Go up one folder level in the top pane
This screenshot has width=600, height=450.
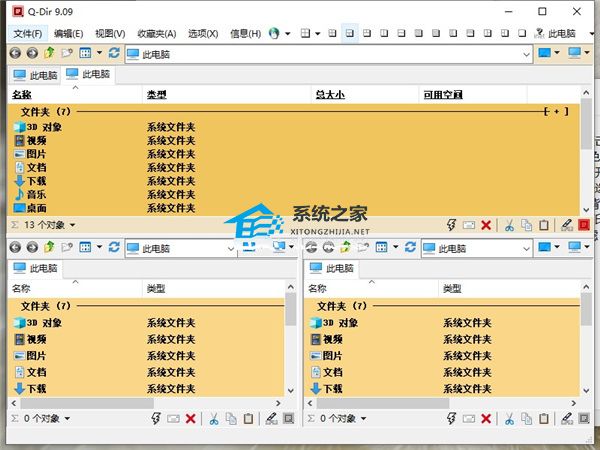49,53
